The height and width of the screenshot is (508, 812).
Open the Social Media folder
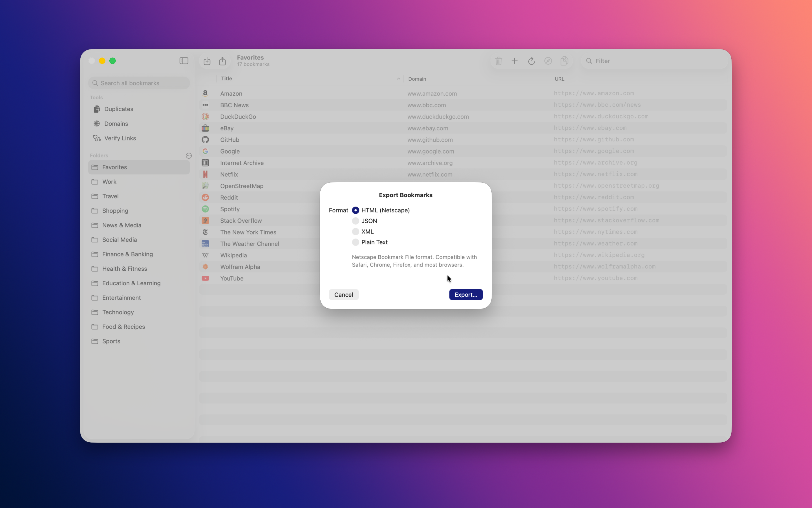[139, 240]
